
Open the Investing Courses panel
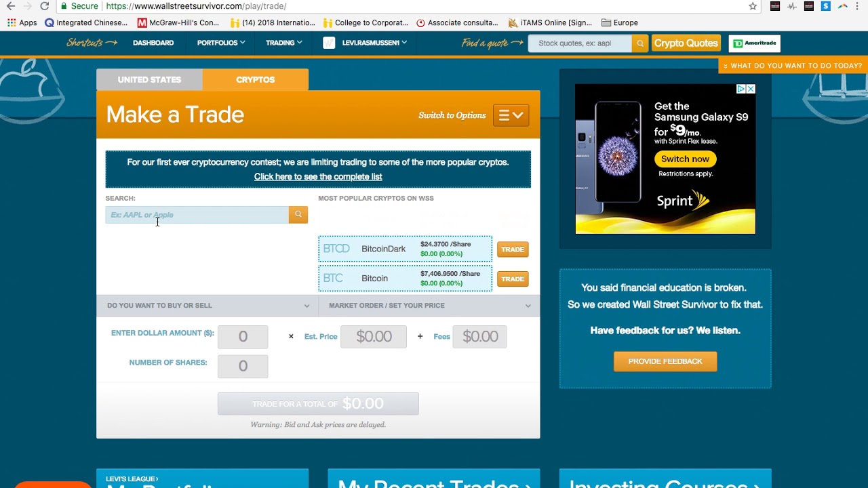point(665,479)
